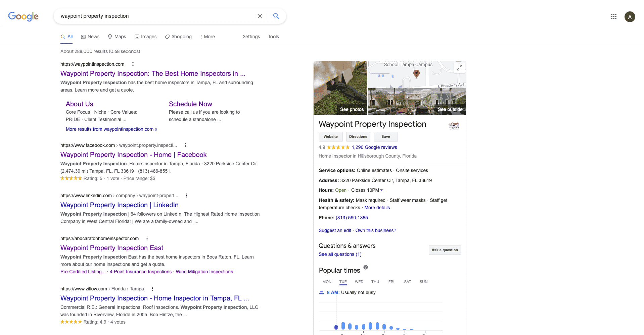Switch to the Shopping tab

click(178, 37)
